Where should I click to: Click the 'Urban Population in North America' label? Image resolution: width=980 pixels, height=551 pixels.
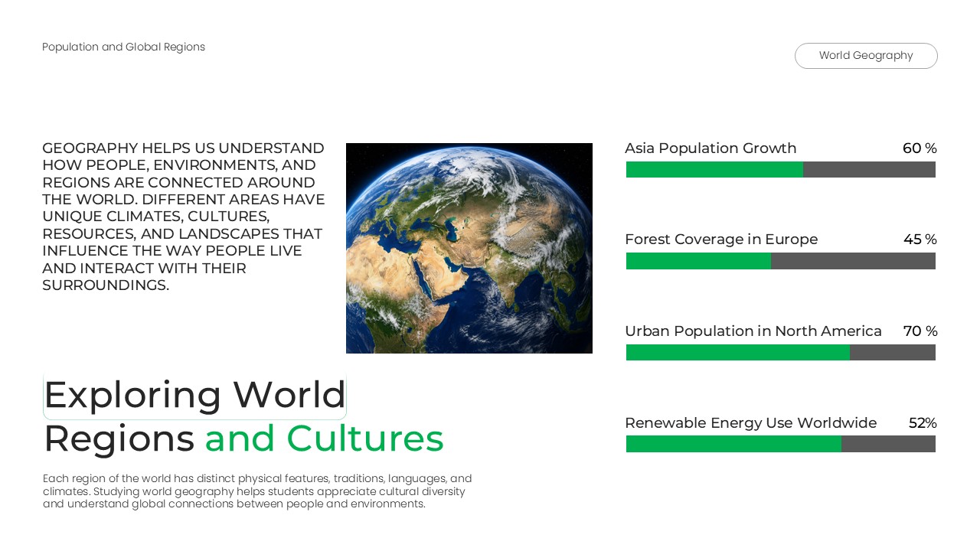[753, 331]
